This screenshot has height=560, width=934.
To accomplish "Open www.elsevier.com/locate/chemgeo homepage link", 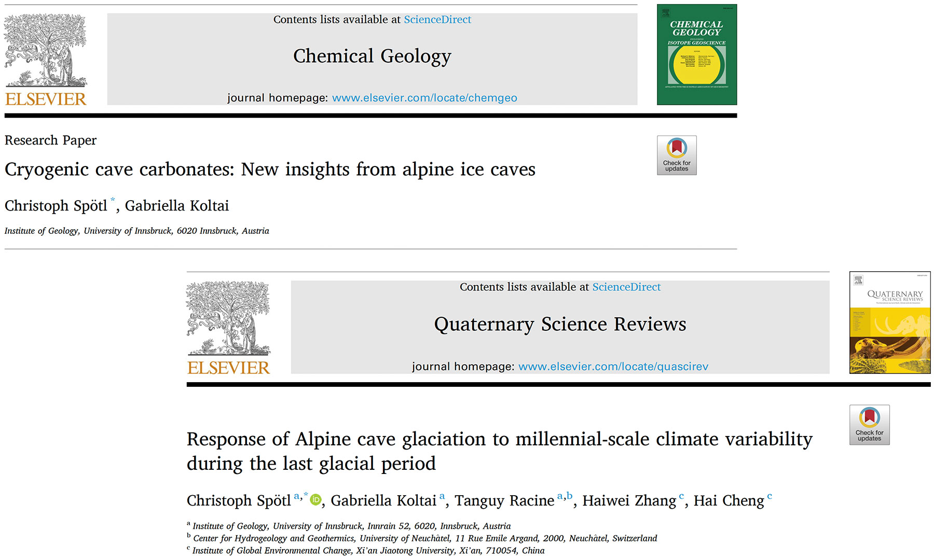I will pos(424,98).
